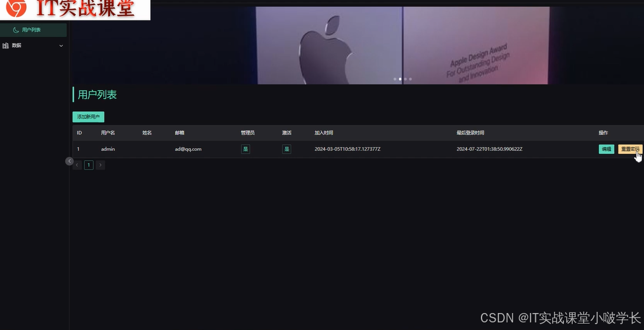The image size is (644, 330).
Task: Click the 添加新用户 button
Action: point(88,117)
